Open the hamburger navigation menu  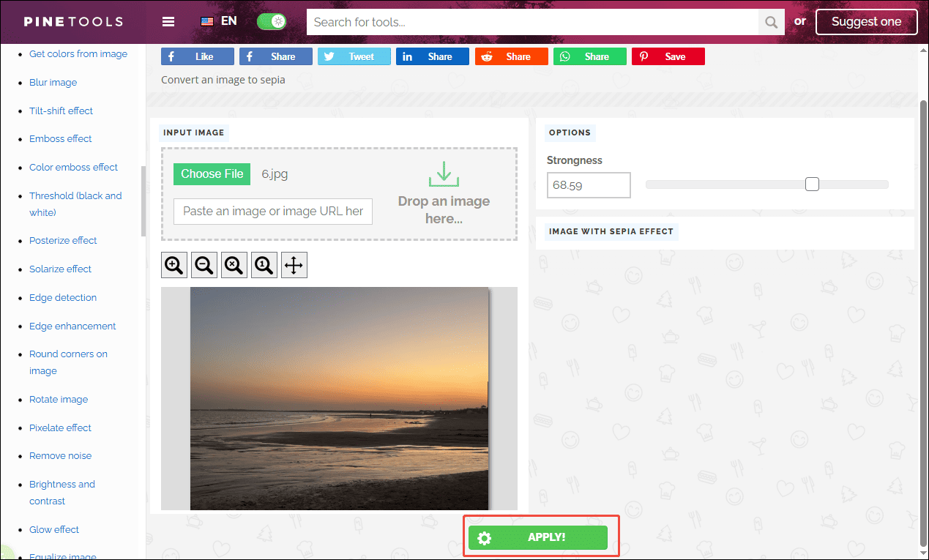click(x=168, y=21)
